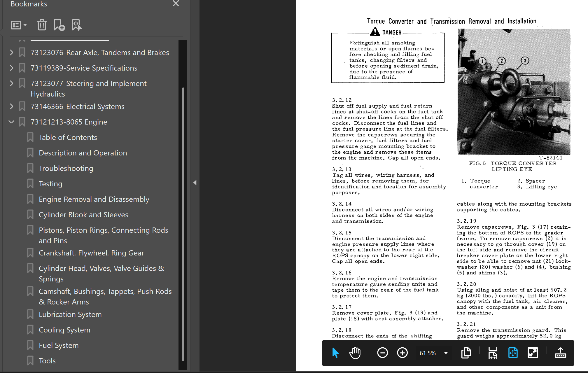Zoom in with the plus button
This screenshot has width=588, height=373.
point(402,353)
